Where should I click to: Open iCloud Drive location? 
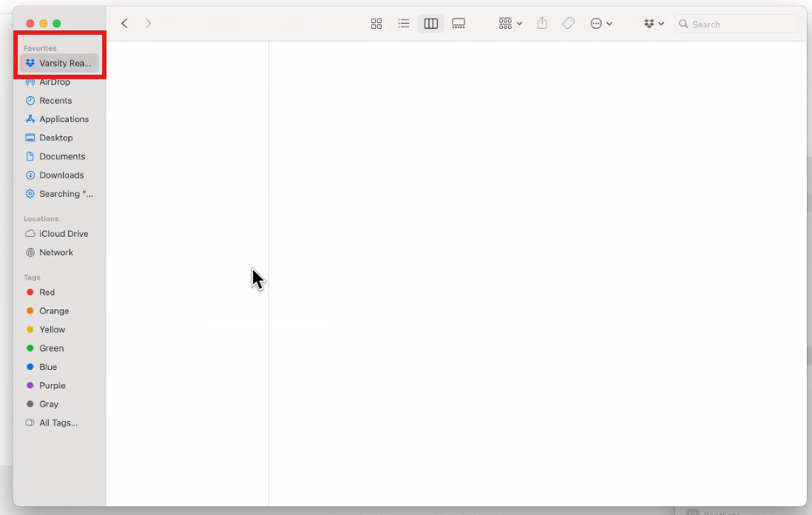pyautogui.click(x=64, y=234)
